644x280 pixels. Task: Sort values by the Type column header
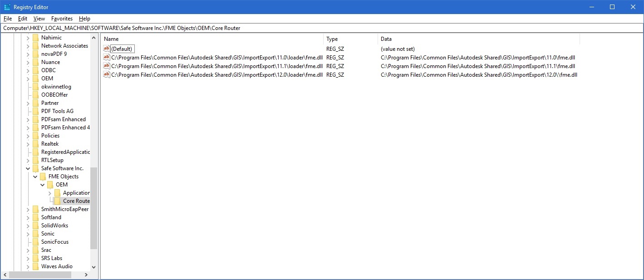click(x=350, y=39)
